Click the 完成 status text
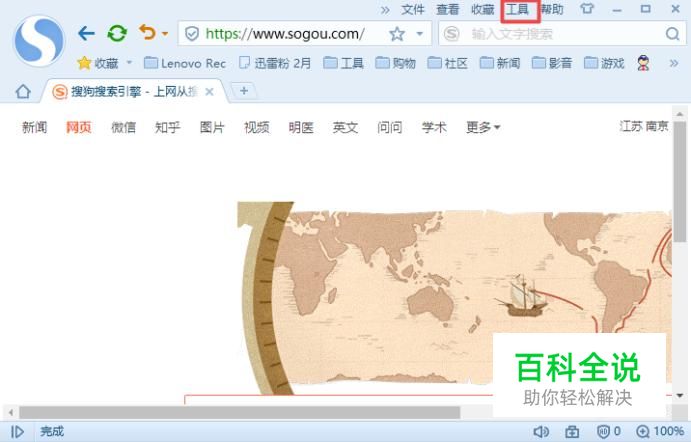This screenshot has width=691, height=442. click(x=52, y=431)
